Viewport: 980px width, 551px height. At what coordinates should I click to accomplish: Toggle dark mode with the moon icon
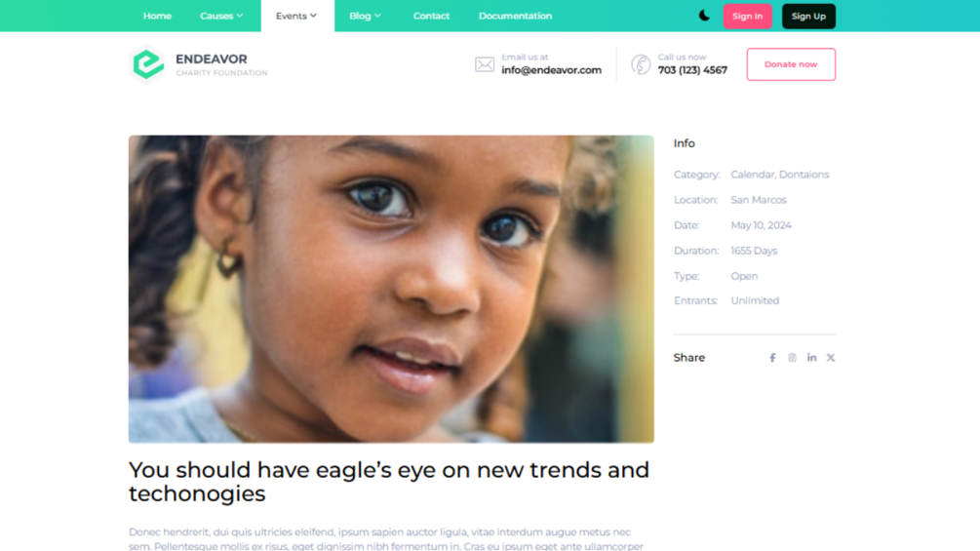tap(704, 16)
